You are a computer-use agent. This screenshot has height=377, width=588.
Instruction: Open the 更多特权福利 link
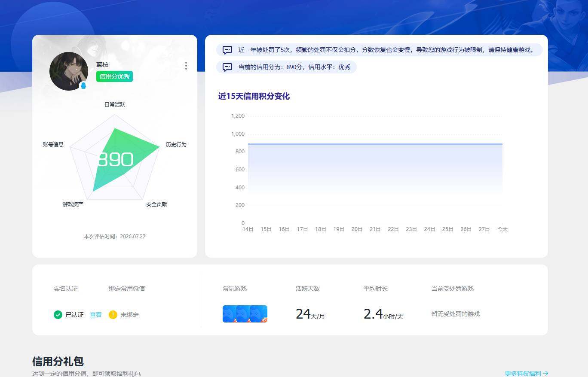click(527, 374)
